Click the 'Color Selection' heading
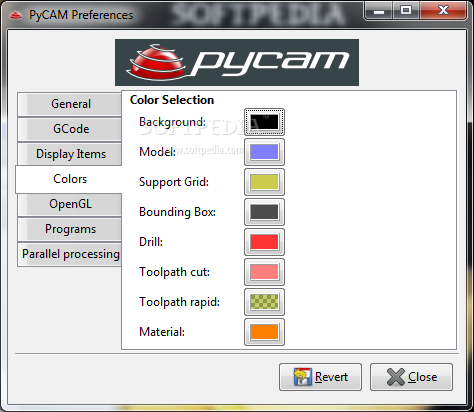 (x=172, y=100)
